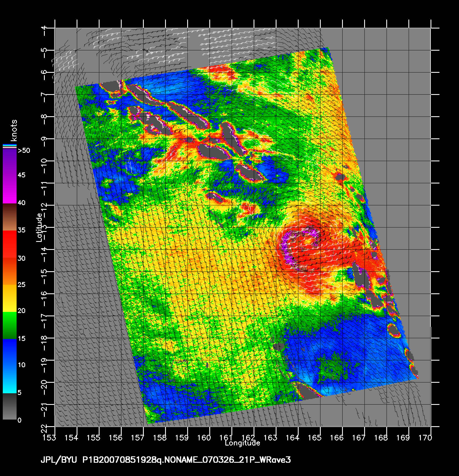Click the '167' longitude tick label

[x=359, y=438]
